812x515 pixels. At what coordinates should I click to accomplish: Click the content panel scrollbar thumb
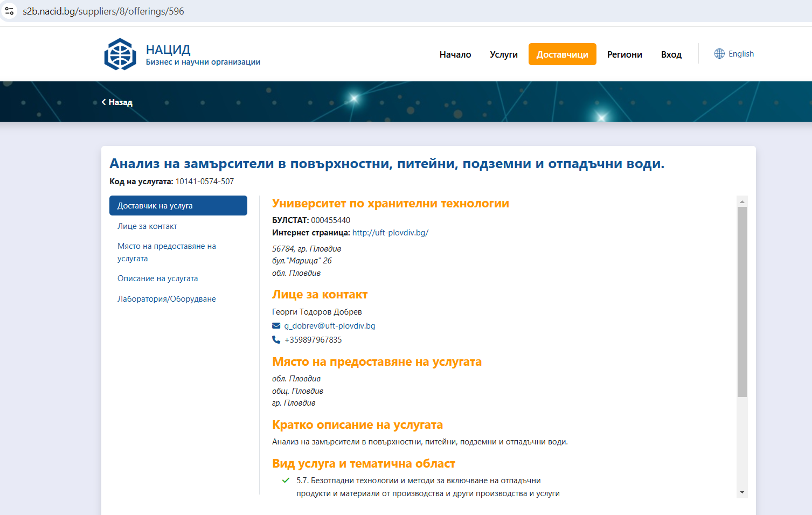742,302
